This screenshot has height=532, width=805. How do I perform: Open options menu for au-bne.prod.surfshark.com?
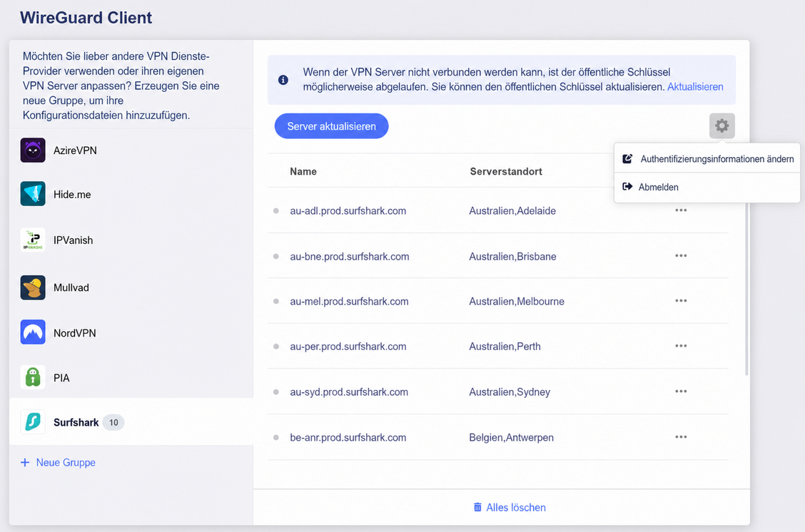point(681,255)
